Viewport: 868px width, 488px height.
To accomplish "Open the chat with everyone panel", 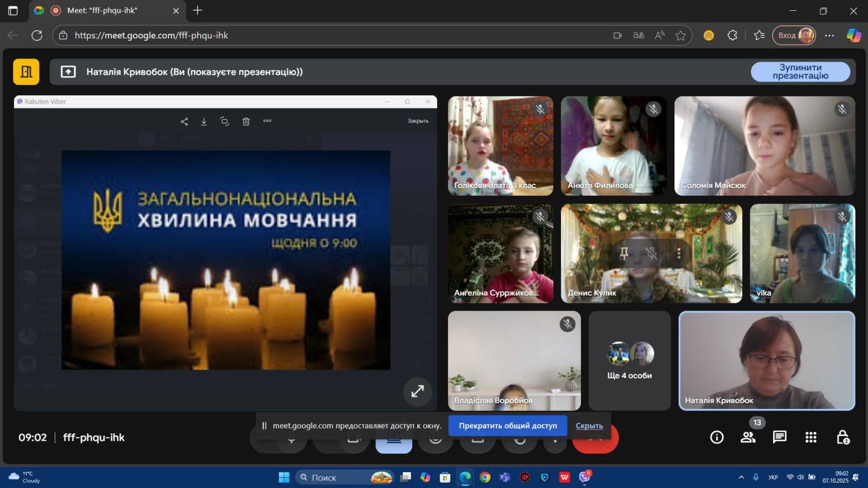I will (780, 437).
